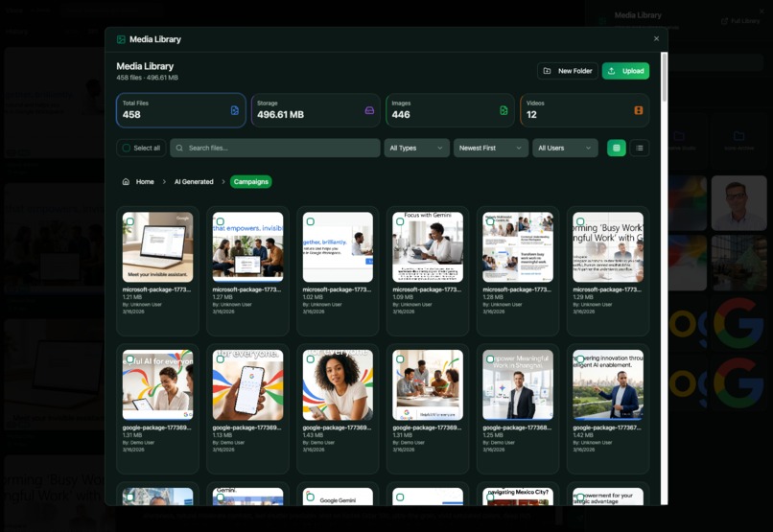
Task: Open the 'that empowers, invisibly' team thumbnail
Action: (x=248, y=247)
